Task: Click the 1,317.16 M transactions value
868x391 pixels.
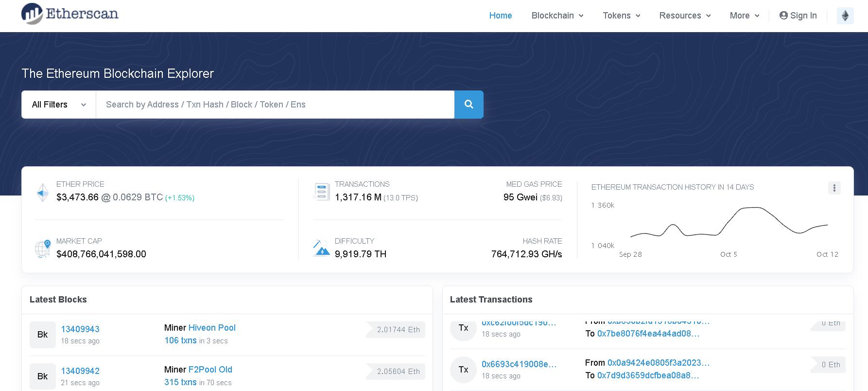Action: click(x=358, y=197)
